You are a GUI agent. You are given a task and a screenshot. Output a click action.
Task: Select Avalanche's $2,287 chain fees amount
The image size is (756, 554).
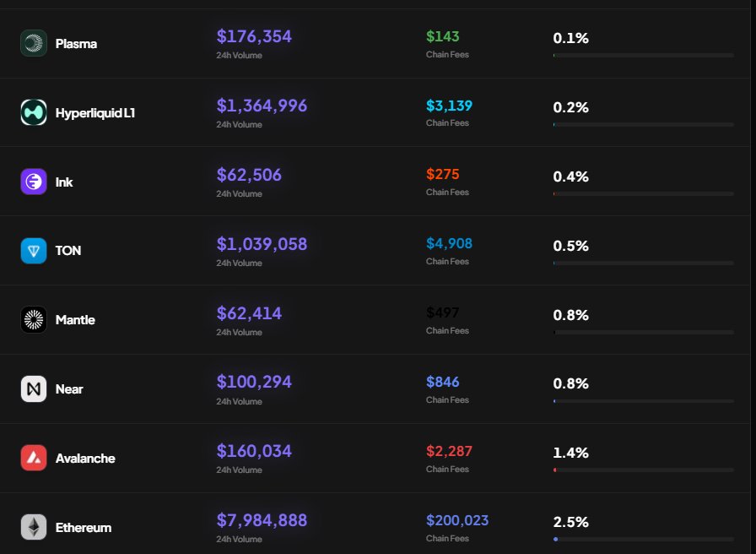pyautogui.click(x=449, y=451)
